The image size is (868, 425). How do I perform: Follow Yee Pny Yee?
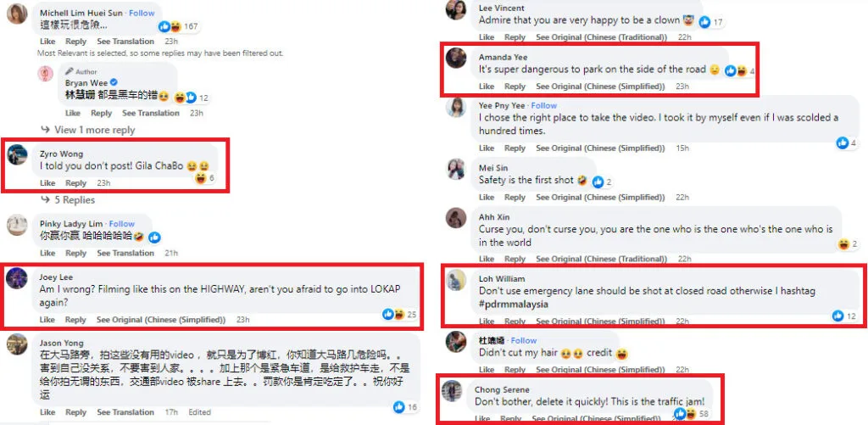543,105
